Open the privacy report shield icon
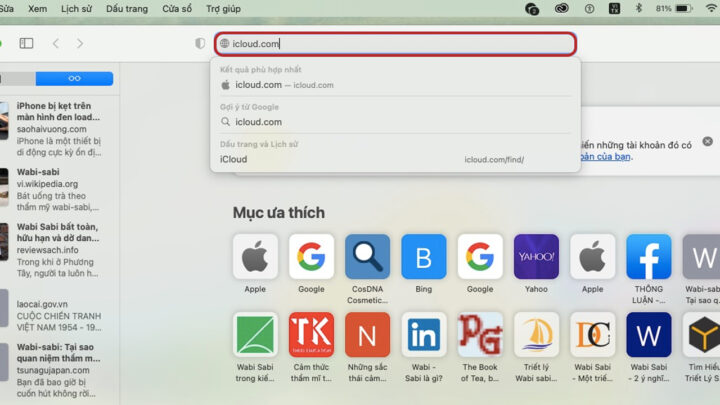The image size is (720, 405). 200,43
